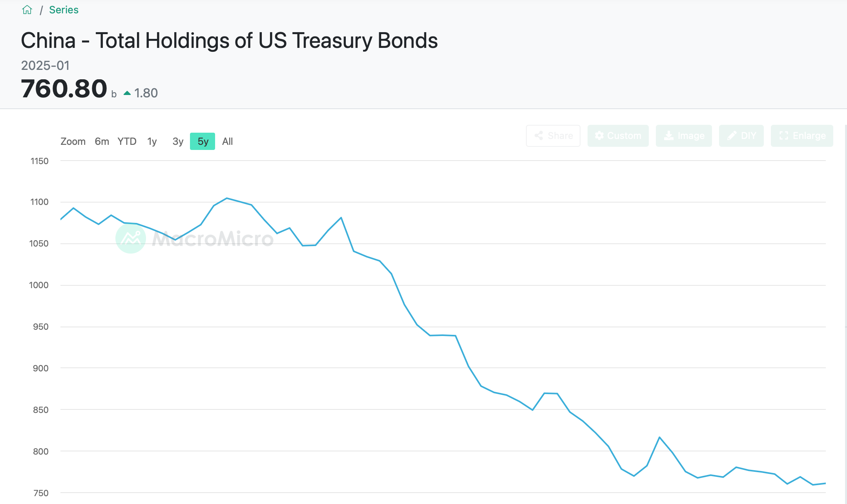The image size is (847, 504).
Task: Select the active 5y zoom range
Action: 203,141
